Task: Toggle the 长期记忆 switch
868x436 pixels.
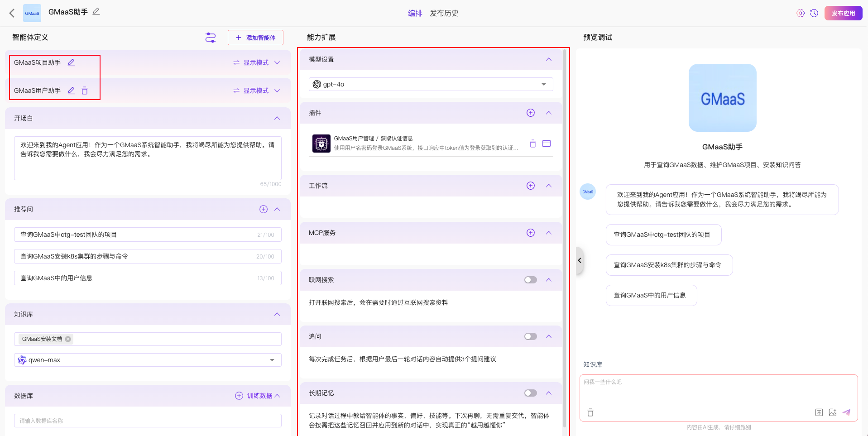Action: click(x=531, y=393)
